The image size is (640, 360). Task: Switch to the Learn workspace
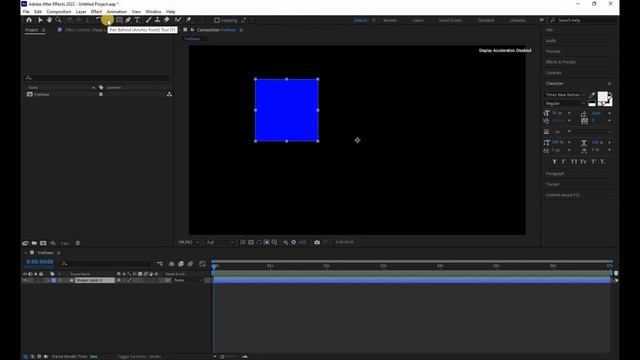418,20
